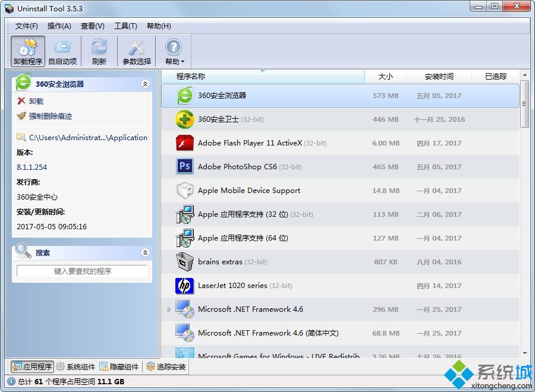
Task: Open the 帮助(H) menu
Action: coord(159,26)
